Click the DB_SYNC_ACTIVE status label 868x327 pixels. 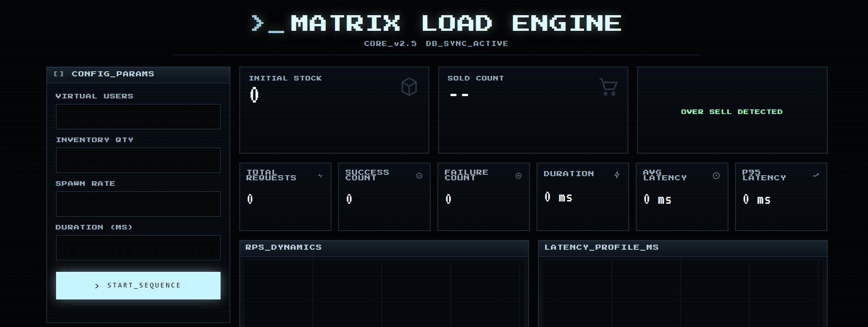coord(467,44)
